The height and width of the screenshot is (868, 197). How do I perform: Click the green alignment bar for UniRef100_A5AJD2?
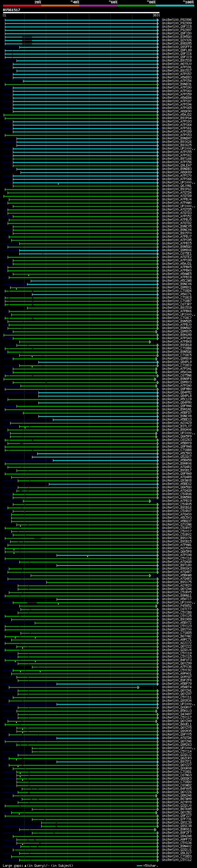click(81, 115)
